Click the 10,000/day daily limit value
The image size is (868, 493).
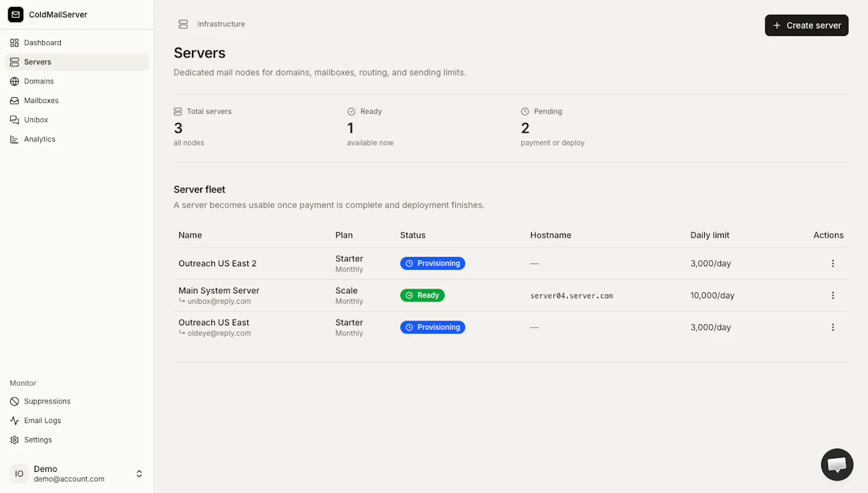click(712, 296)
